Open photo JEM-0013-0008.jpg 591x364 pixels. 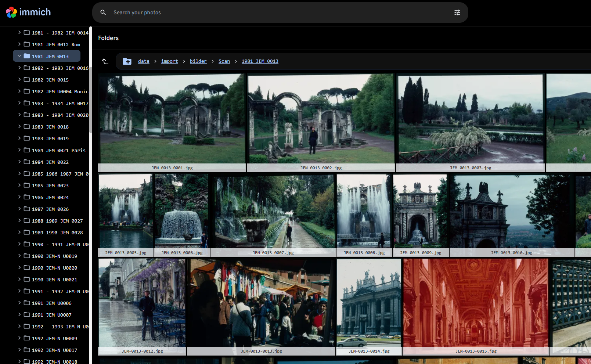[x=364, y=215]
